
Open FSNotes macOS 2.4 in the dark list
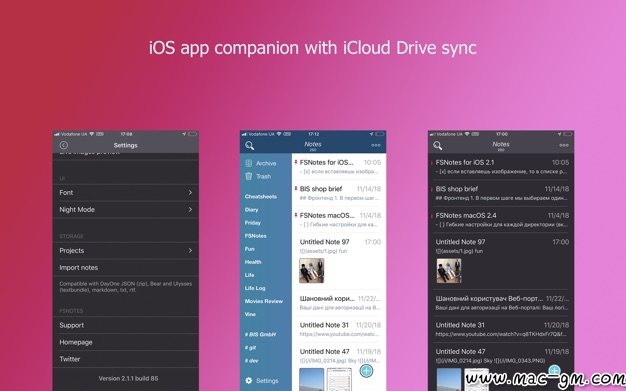501,220
